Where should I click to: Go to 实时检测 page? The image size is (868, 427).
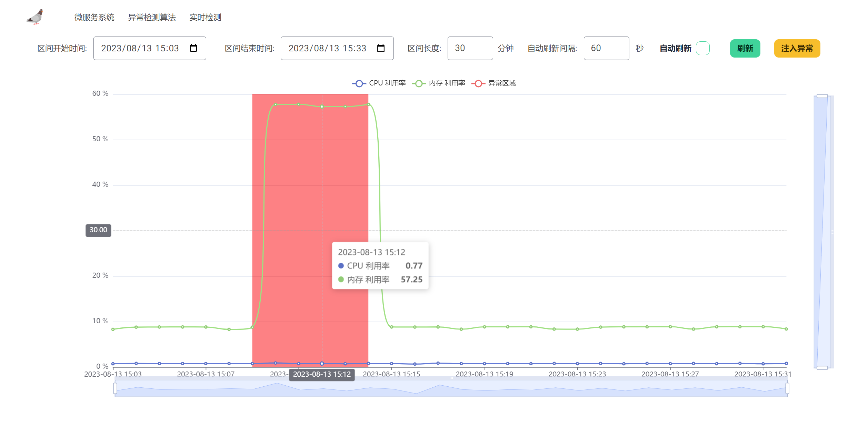[205, 17]
